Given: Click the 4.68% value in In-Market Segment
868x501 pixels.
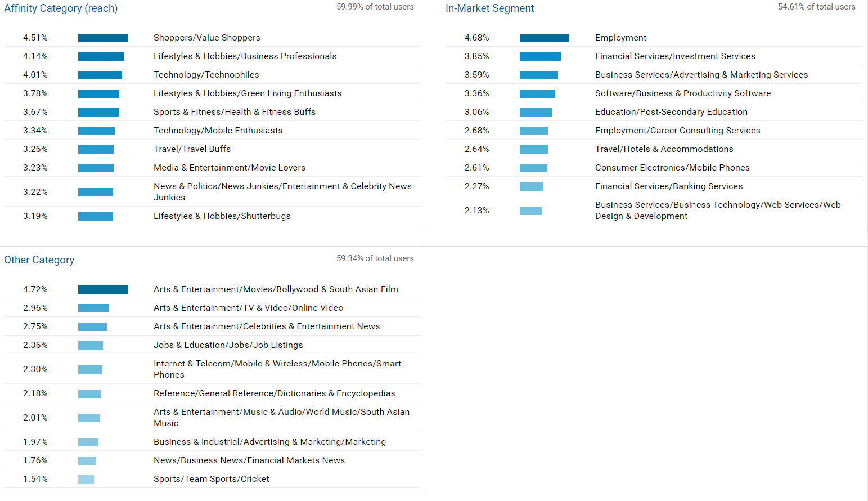Looking at the screenshot, I should point(477,38).
